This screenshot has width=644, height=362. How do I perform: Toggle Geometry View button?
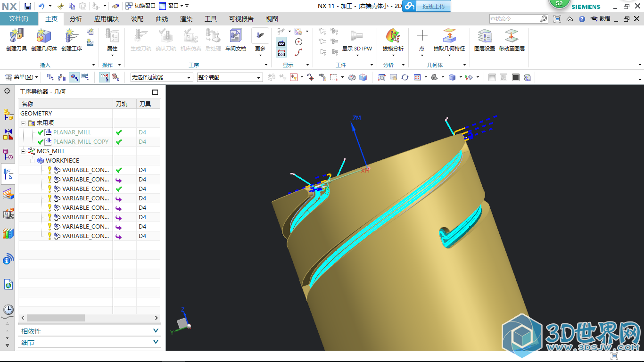pos(74,77)
